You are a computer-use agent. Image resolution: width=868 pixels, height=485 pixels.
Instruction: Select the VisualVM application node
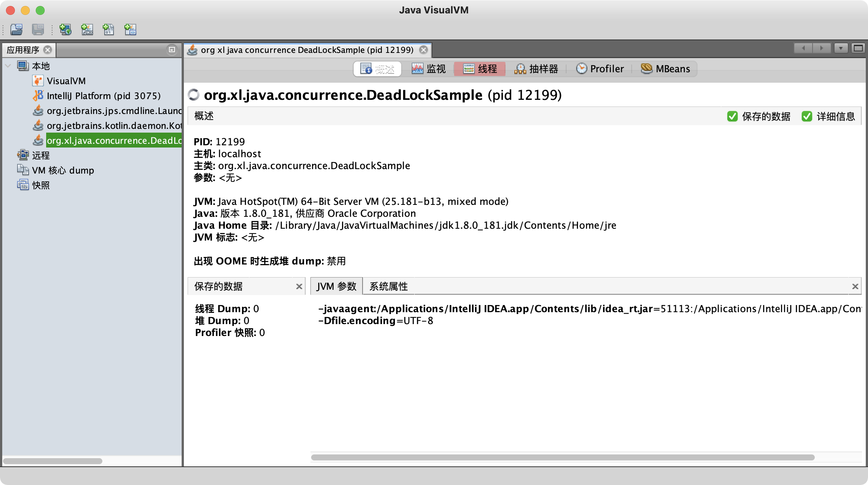coord(66,81)
